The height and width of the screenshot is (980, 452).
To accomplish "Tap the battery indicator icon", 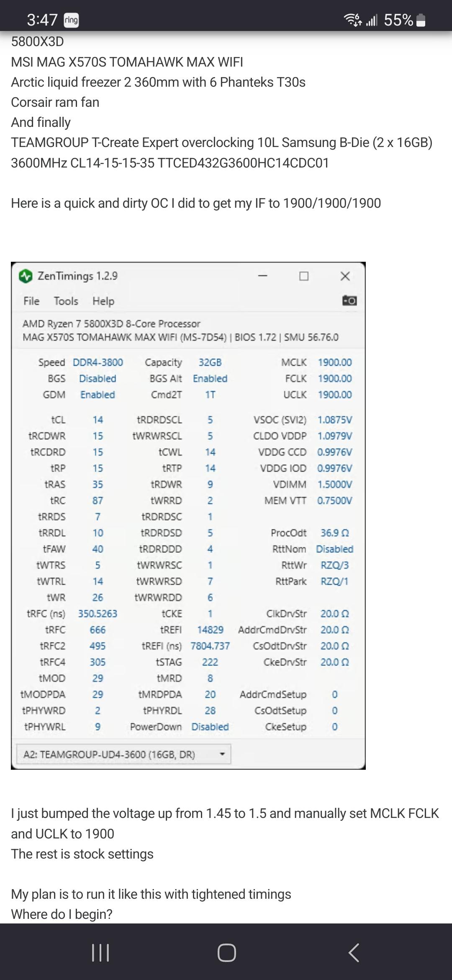I will [421, 20].
